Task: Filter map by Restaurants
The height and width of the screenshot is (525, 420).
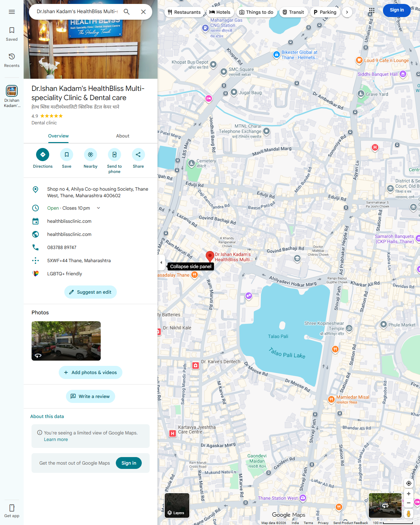Action: tap(184, 12)
